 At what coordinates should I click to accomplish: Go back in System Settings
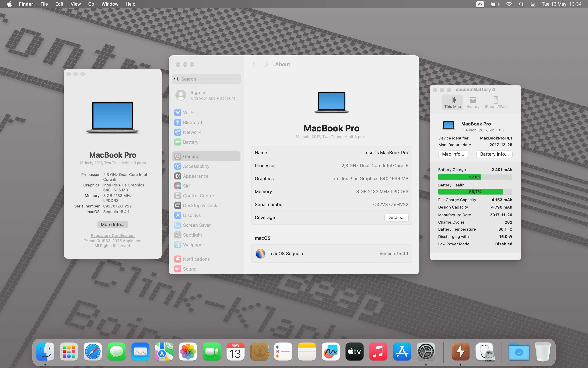254,64
